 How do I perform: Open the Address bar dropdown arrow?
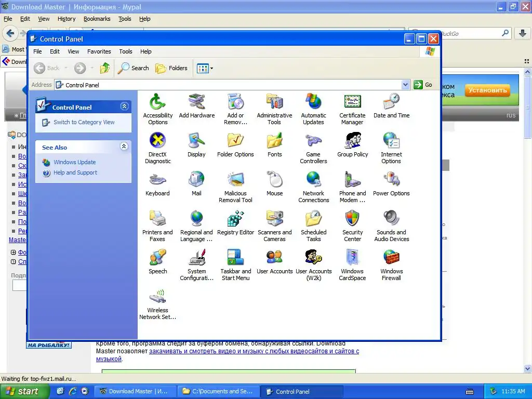click(405, 85)
